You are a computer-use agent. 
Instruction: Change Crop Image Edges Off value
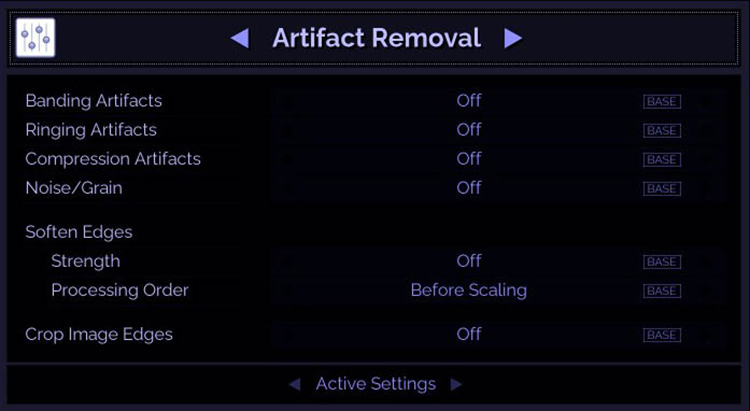(x=469, y=334)
